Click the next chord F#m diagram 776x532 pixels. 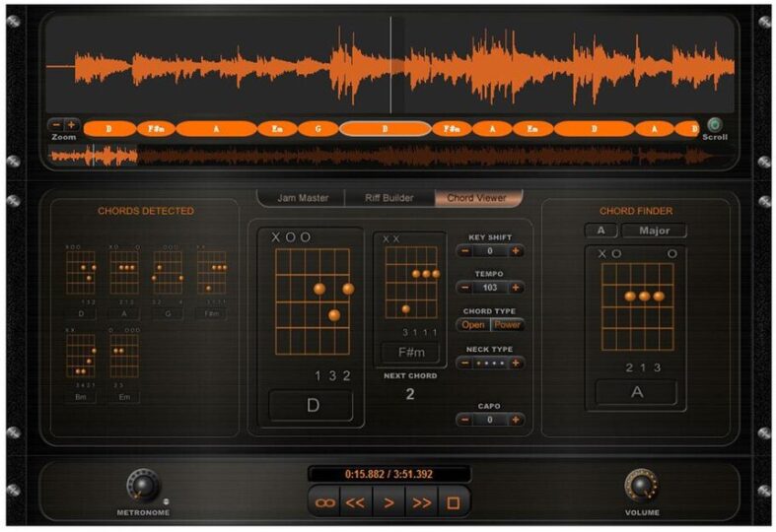[411, 283]
